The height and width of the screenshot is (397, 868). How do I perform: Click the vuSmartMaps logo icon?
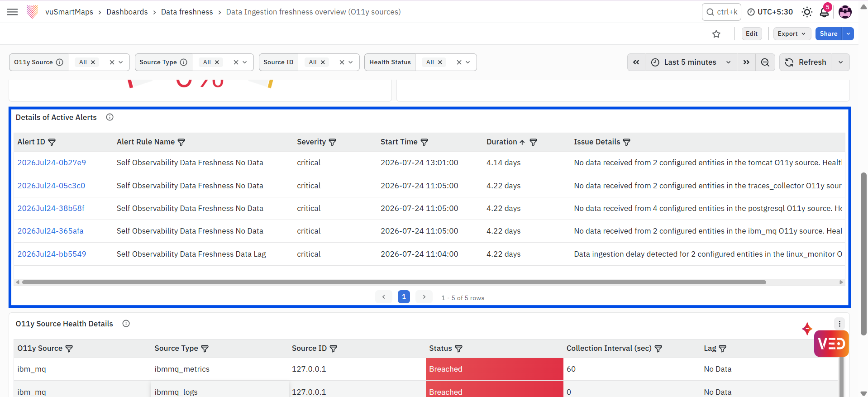click(32, 12)
